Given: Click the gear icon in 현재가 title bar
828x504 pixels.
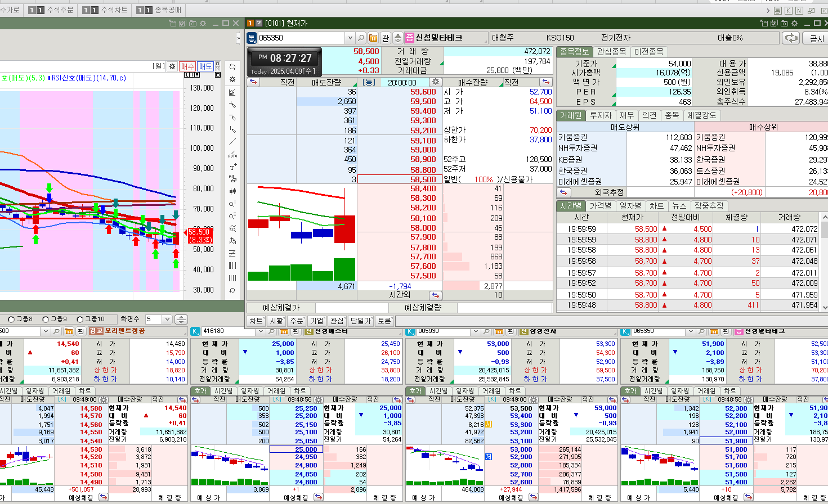Looking at the screenshot, I should (794, 23).
